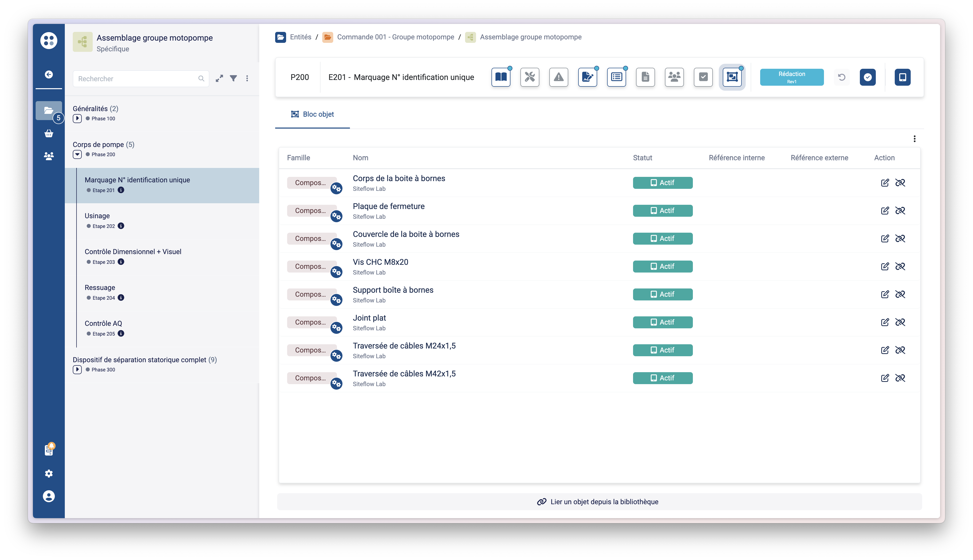Viewport: 973px width, 560px height.
Task: Click the warning triangle toolbar icon
Action: [558, 77]
